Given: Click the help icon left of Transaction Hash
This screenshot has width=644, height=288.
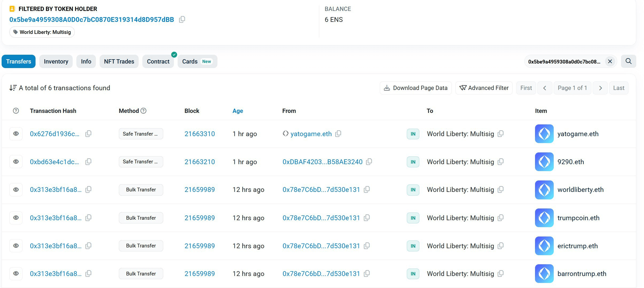Looking at the screenshot, I should [x=16, y=111].
